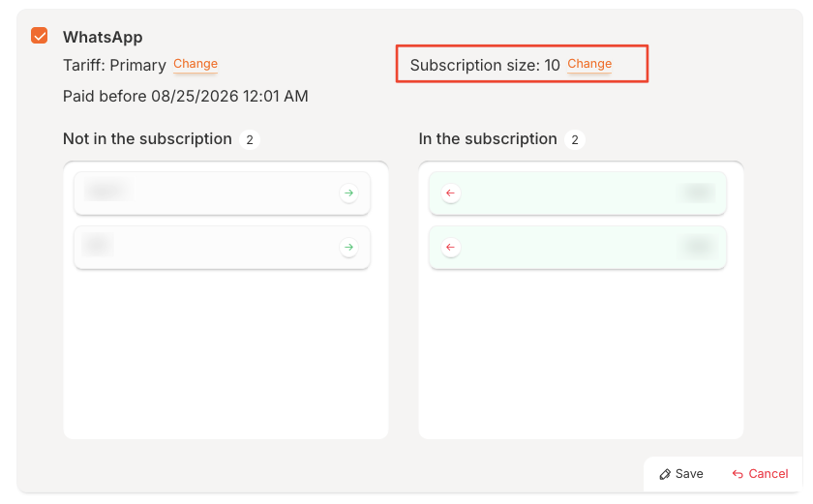Viewport: 813px width, 504px height.
Task: Click Change link next to Tariff: Primary
Action: [x=196, y=64]
